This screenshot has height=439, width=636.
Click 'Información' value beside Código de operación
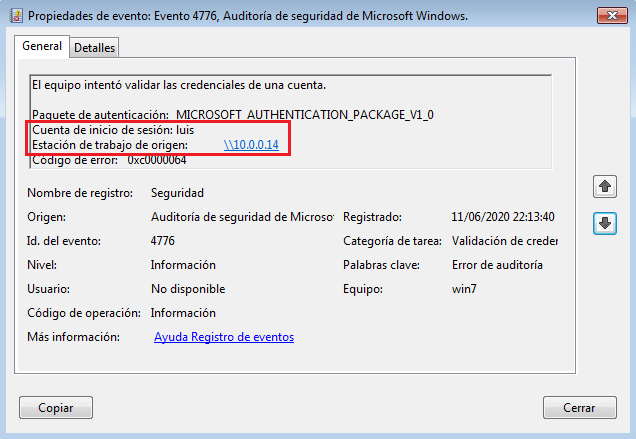tap(183, 313)
